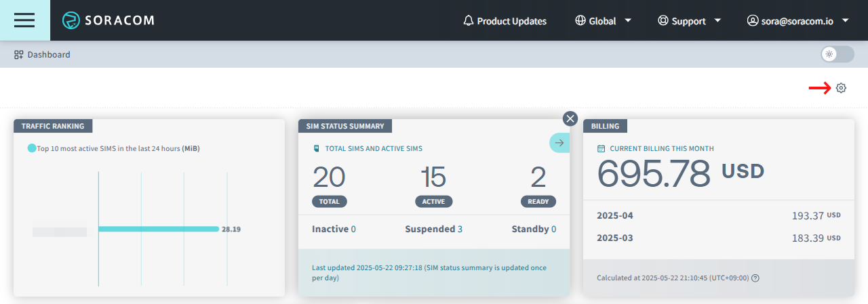Click the Calculated at timestamp text
The height and width of the screenshot is (304, 868).
pyautogui.click(x=673, y=278)
